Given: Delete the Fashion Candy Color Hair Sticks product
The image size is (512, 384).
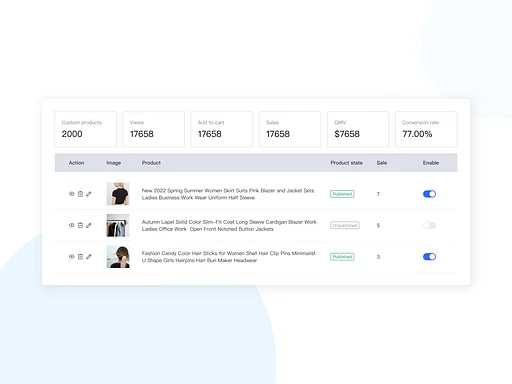Looking at the screenshot, I should 80,257.
